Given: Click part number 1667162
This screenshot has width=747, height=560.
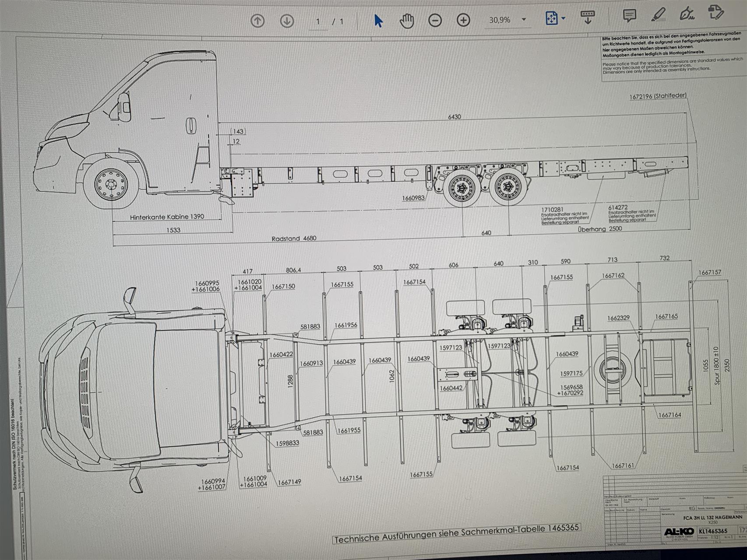Looking at the screenshot, I should [x=613, y=275].
